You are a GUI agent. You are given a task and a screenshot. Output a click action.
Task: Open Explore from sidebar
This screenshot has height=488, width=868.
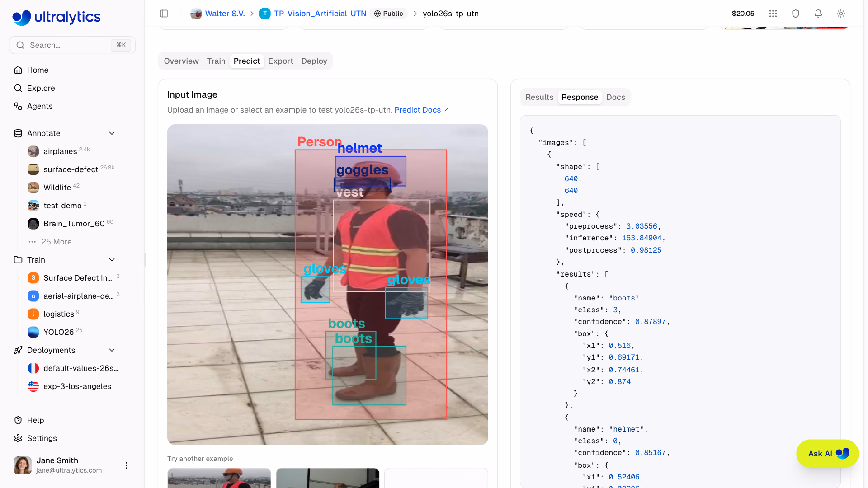pos(72,88)
